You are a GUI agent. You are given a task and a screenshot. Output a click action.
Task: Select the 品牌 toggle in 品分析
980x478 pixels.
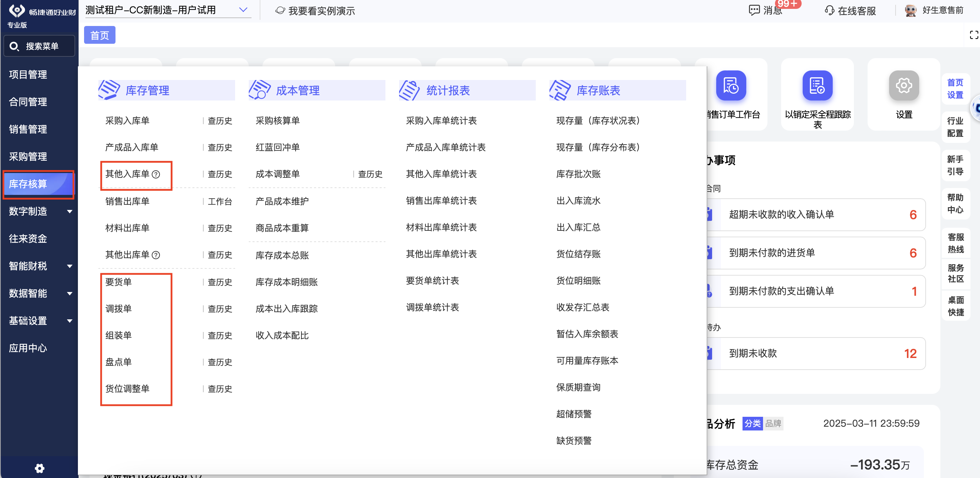click(x=773, y=424)
